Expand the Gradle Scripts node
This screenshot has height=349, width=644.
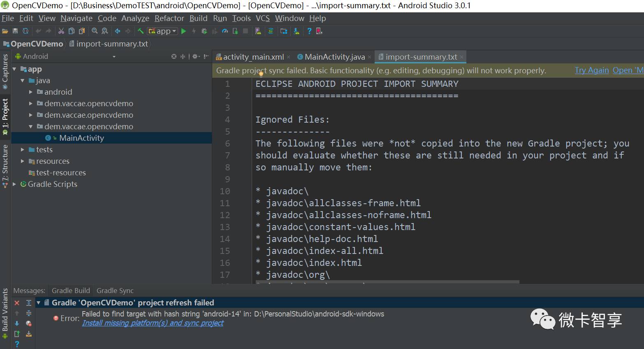(14, 184)
